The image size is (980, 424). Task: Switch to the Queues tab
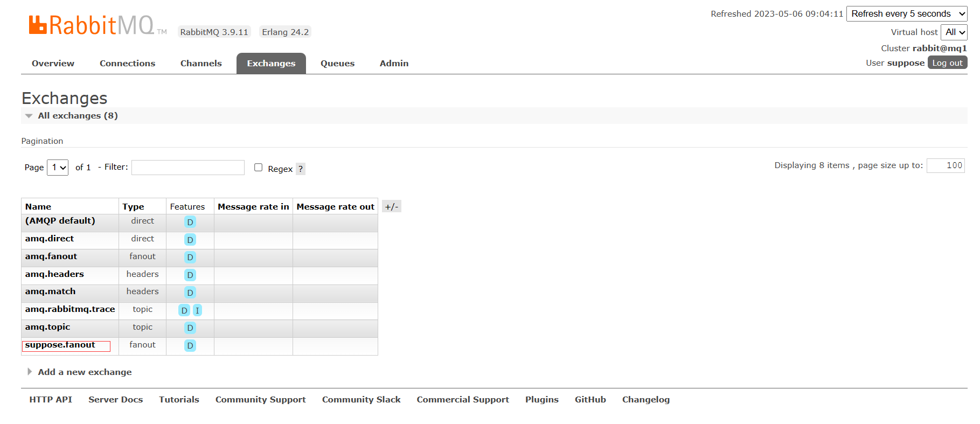click(337, 64)
